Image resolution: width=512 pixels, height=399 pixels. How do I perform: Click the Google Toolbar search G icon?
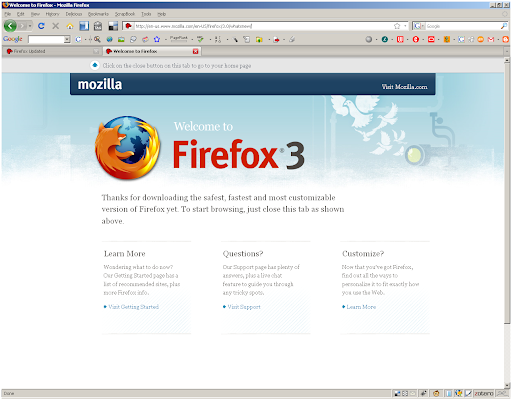click(78, 39)
